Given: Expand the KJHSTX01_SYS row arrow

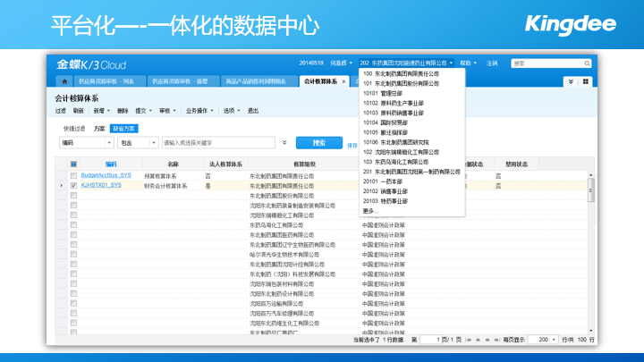Looking at the screenshot, I should (x=62, y=186).
